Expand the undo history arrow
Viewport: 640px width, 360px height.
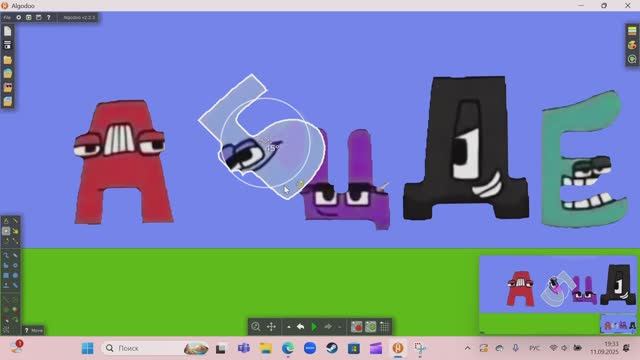coord(289,327)
